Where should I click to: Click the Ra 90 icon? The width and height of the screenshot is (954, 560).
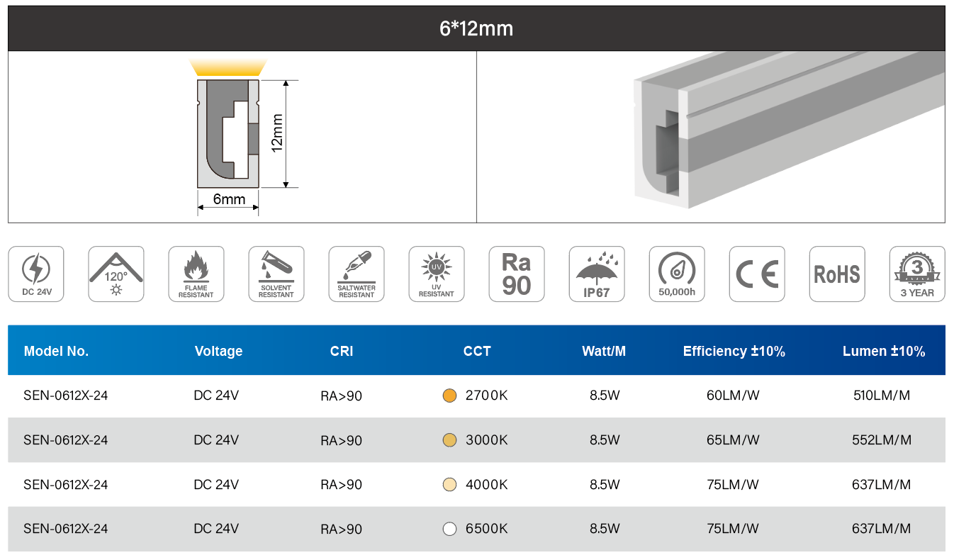click(x=517, y=274)
